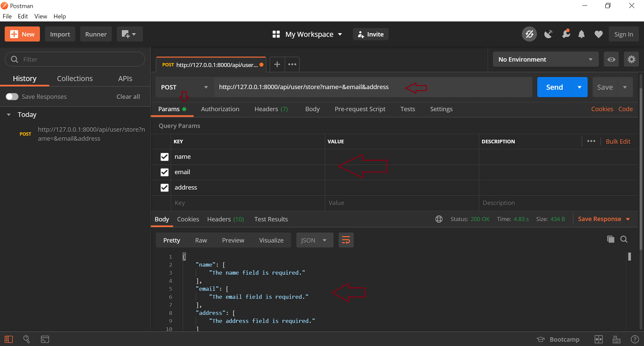Image resolution: width=644 pixels, height=346 pixels.
Task: Click the Bulk Edit link
Action: 618,141
